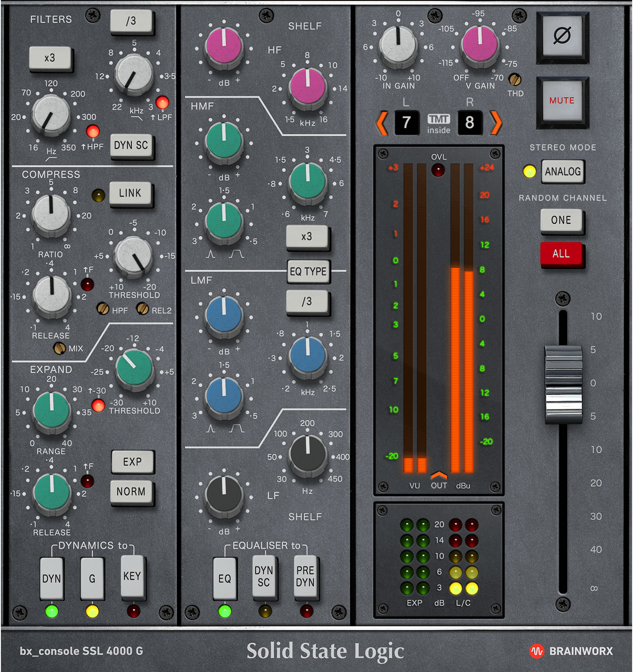The image size is (633, 672).
Task: Click the Brainworx logo icon
Action: point(537,651)
